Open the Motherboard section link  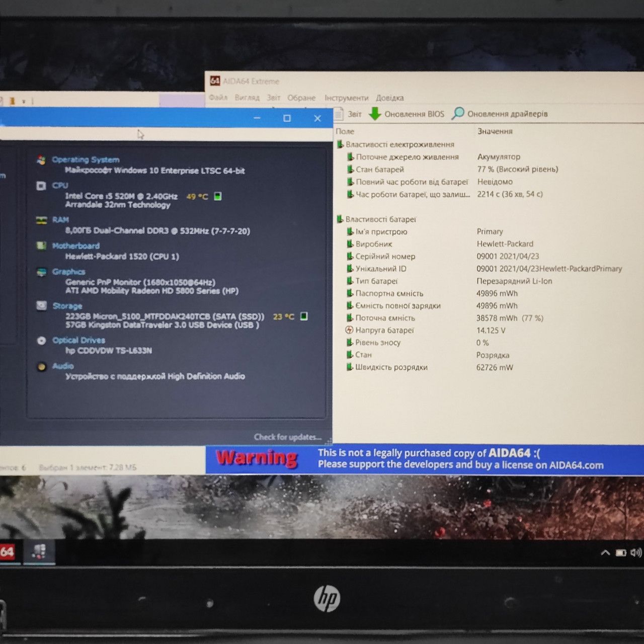click(76, 246)
